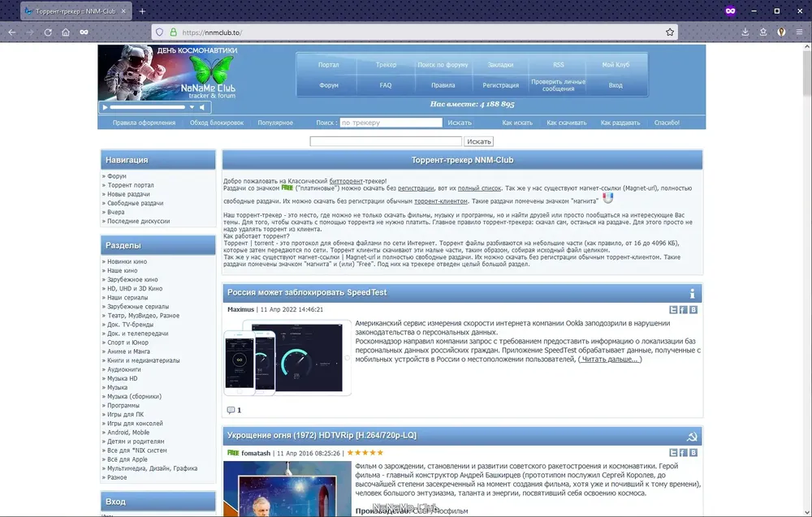The height and width of the screenshot is (517, 812).
Task: Share SpeedTest news on Facebook icon
Action: click(683, 309)
